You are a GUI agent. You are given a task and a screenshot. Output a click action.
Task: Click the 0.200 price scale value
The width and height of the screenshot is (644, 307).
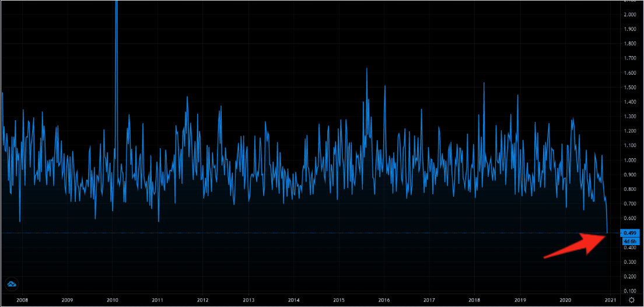click(x=629, y=277)
